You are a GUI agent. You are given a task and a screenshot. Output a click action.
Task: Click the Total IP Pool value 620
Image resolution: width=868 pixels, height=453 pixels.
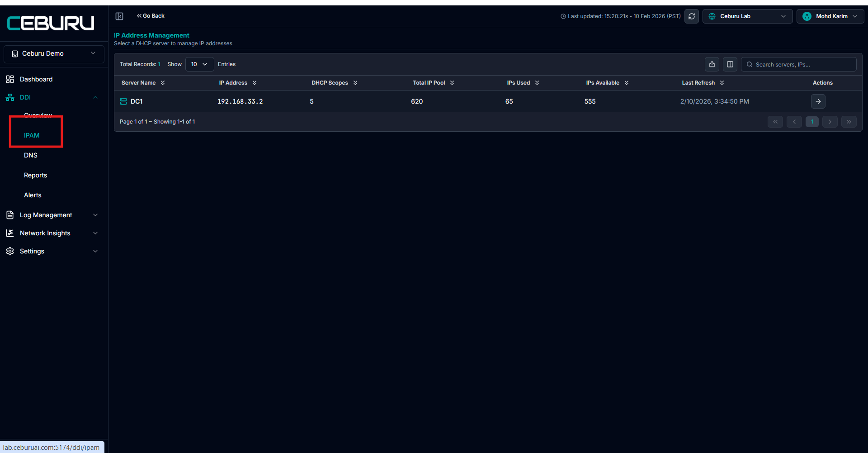click(x=417, y=101)
